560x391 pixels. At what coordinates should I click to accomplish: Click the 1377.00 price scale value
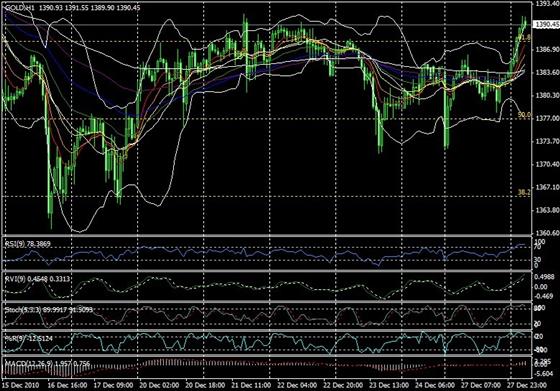547,119
